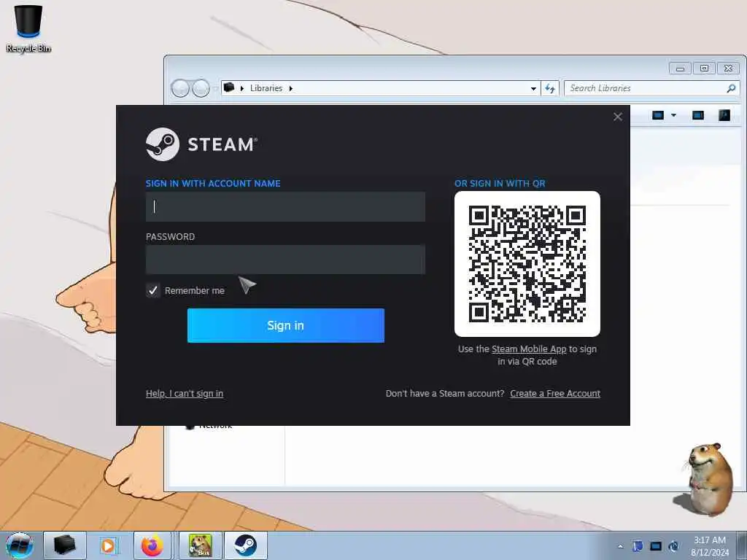
Task: Expand arrow after Libraries in address bar
Action: [x=290, y=88]
